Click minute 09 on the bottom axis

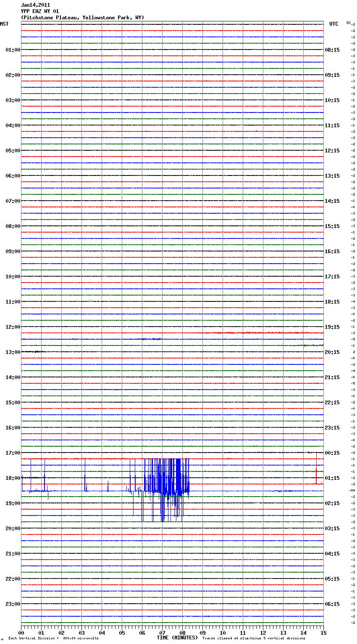[203, 633]
